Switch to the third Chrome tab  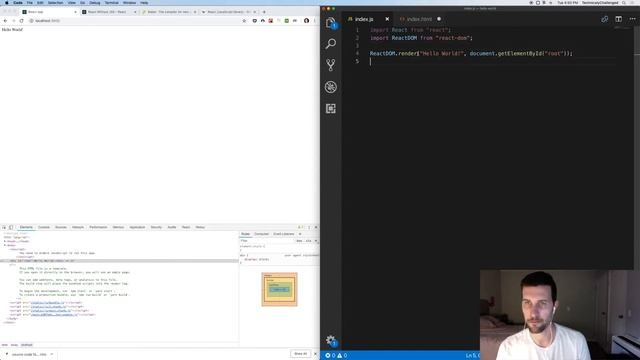tap(168, 12)
